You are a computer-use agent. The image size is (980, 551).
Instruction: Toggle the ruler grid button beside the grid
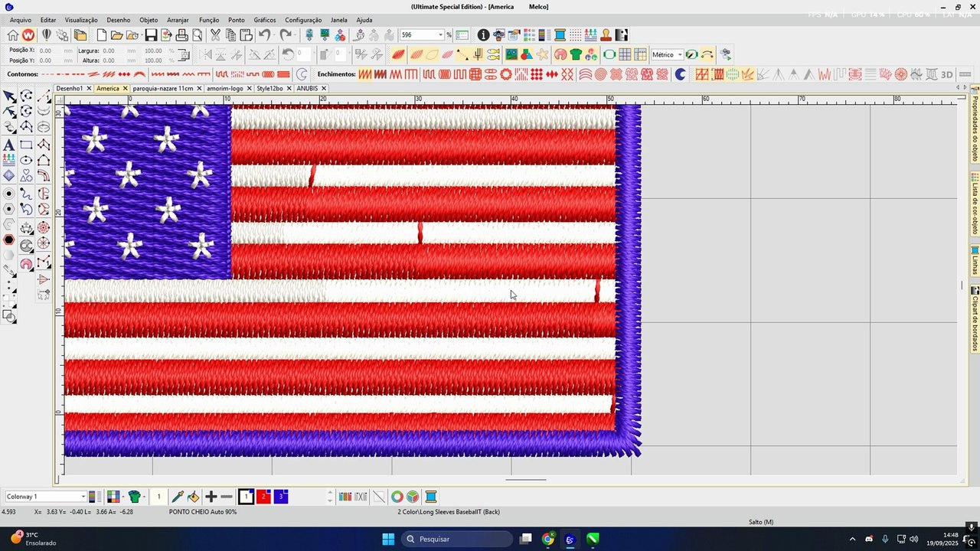(x=639, y=54)
